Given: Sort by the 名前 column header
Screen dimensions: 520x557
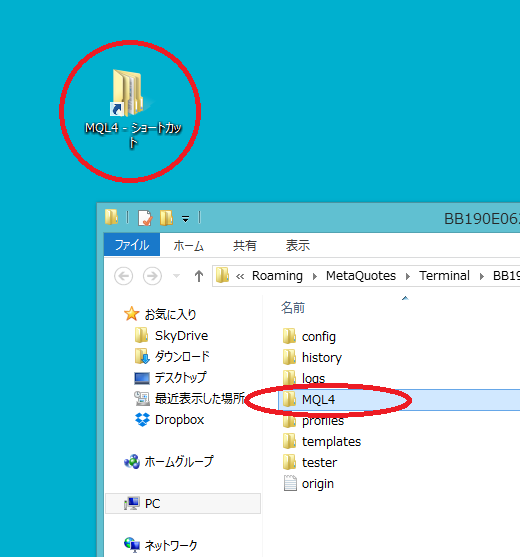Looking at the screenshot, I should point(293,308).
